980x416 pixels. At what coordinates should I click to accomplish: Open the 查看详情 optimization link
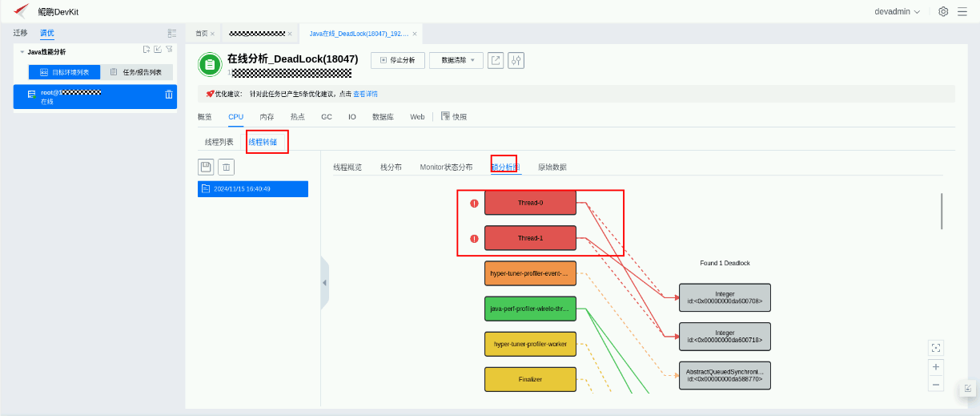coord(365,94)
